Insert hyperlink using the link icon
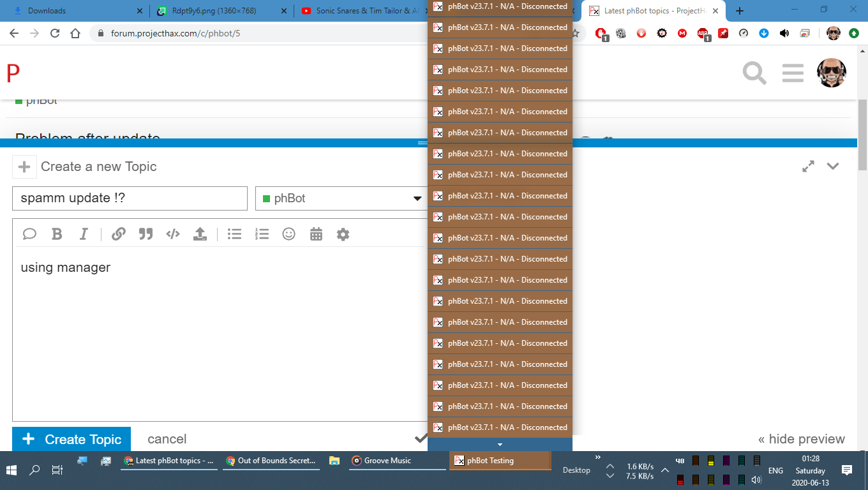This screenshot has height=490, width=868. pos(119,234)
